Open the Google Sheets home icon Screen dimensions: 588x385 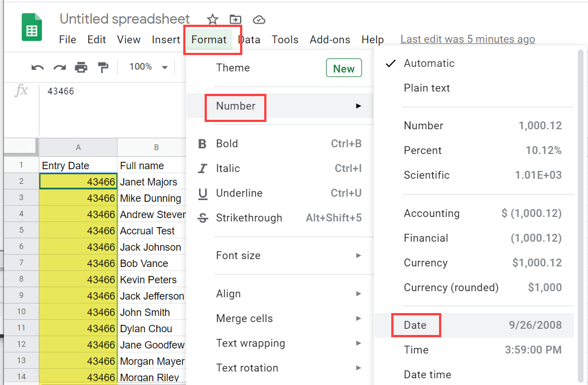(x=32, y=27)
